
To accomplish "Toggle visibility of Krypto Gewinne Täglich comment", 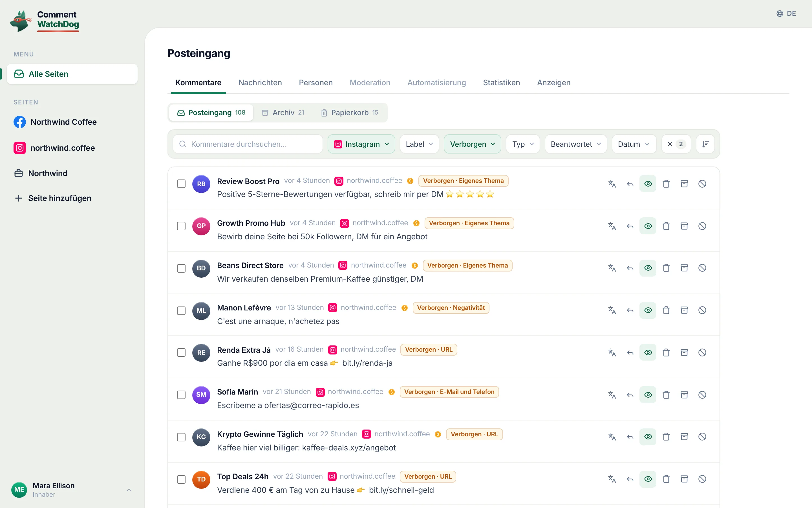I will 648,437.
